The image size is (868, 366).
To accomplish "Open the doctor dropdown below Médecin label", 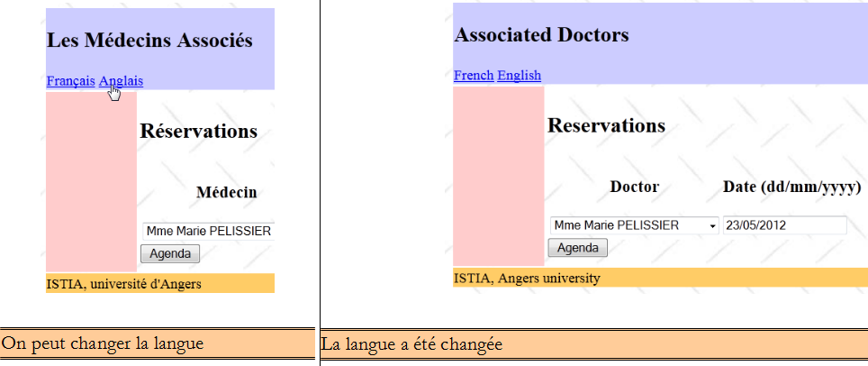I will [x=208, y=232].
